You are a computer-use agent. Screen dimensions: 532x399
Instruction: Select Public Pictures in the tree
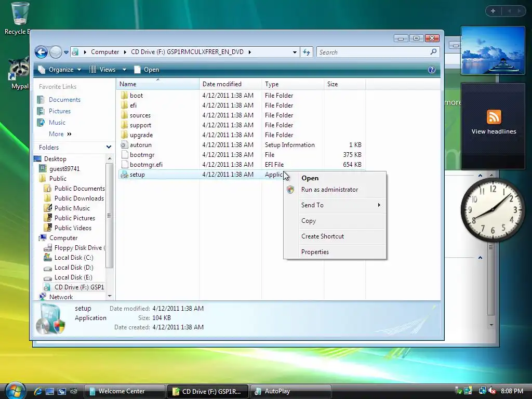pyautogui.click(x=75, y=218)
